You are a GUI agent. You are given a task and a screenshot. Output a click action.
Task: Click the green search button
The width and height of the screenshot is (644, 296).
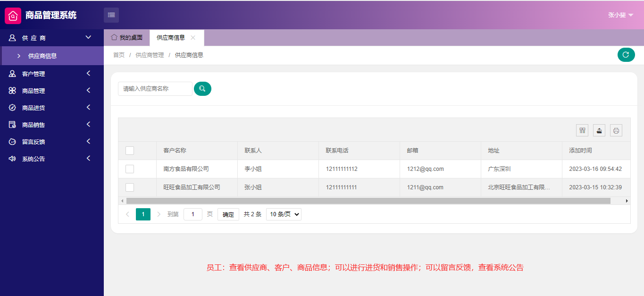pyautogui.click(x=202, y=89)
